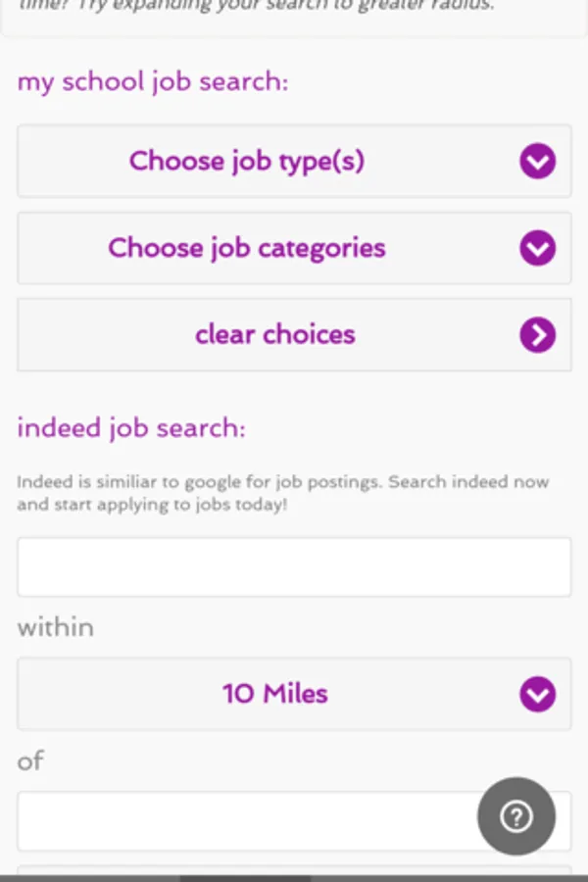Open the floating question mark help button

point(516,816)
